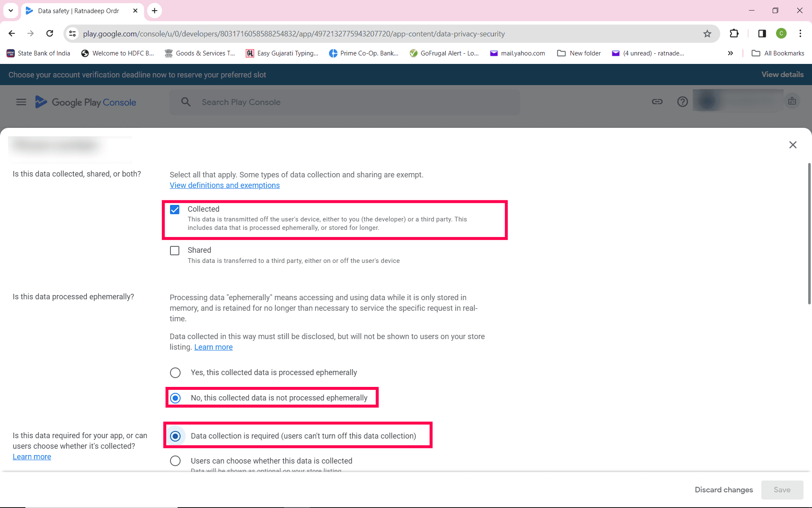
Task: Open the All Bookmarks folder
Action: [x=778, y=53]
